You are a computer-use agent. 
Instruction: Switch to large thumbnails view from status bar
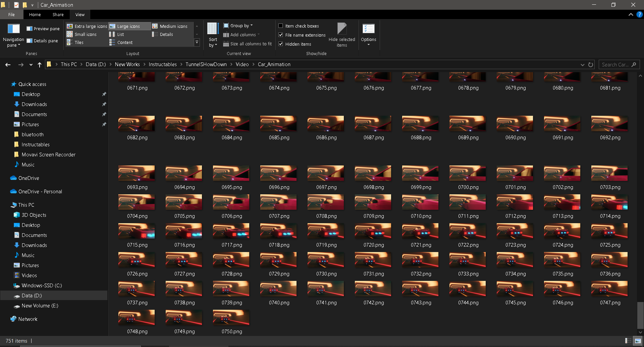click(638, 341)
